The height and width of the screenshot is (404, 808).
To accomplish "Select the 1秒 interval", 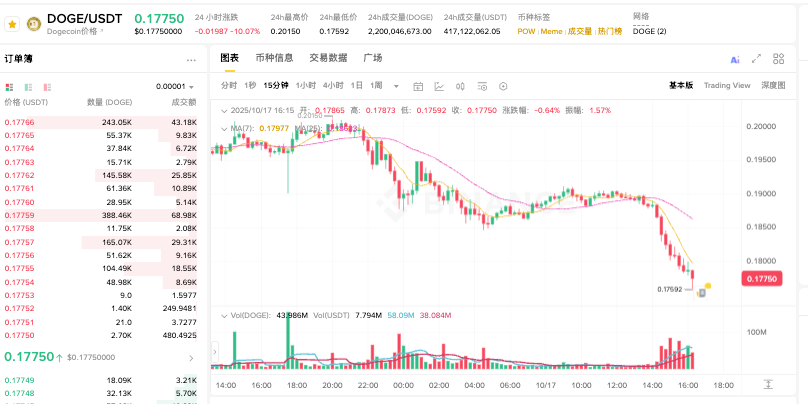I will click(x=250, y=86).
